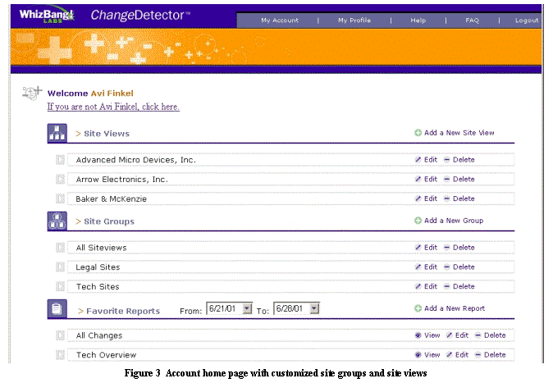Click the plus icon for Add a New Site View

(418, 133)
